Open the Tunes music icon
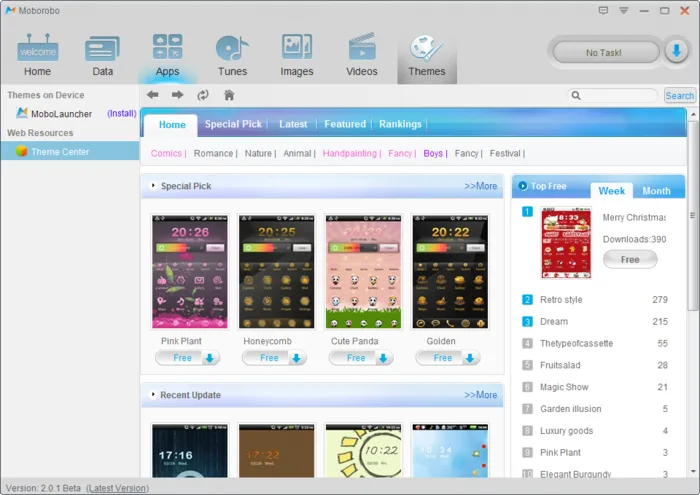The height and width of the screenshot is (495, 700). 232,47
